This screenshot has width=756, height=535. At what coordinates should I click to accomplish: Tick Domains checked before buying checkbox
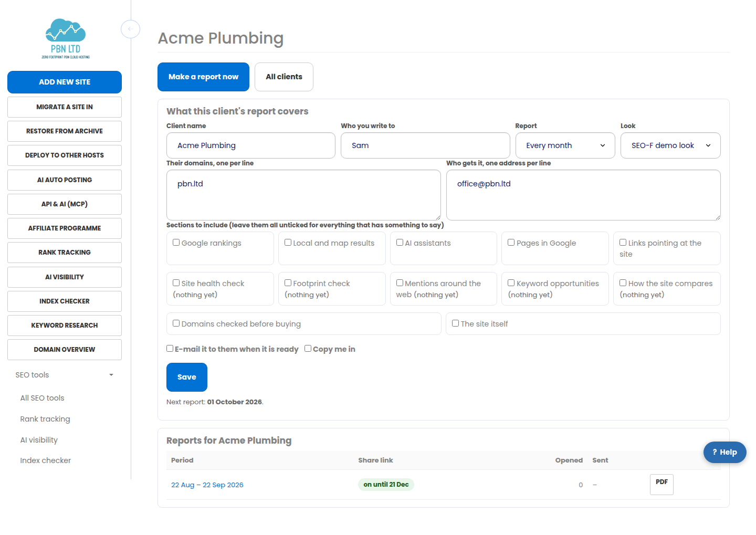(176, 323)
